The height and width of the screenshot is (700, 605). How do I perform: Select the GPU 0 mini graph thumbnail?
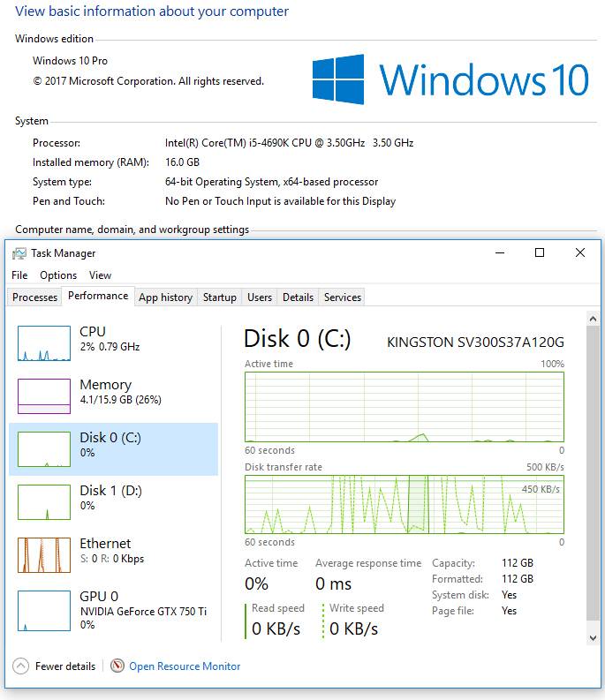click(44, 610)
